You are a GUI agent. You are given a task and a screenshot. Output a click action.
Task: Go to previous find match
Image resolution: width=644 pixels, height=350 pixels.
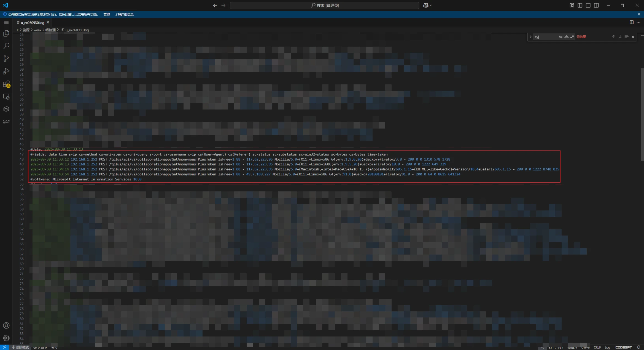(613, 37)
